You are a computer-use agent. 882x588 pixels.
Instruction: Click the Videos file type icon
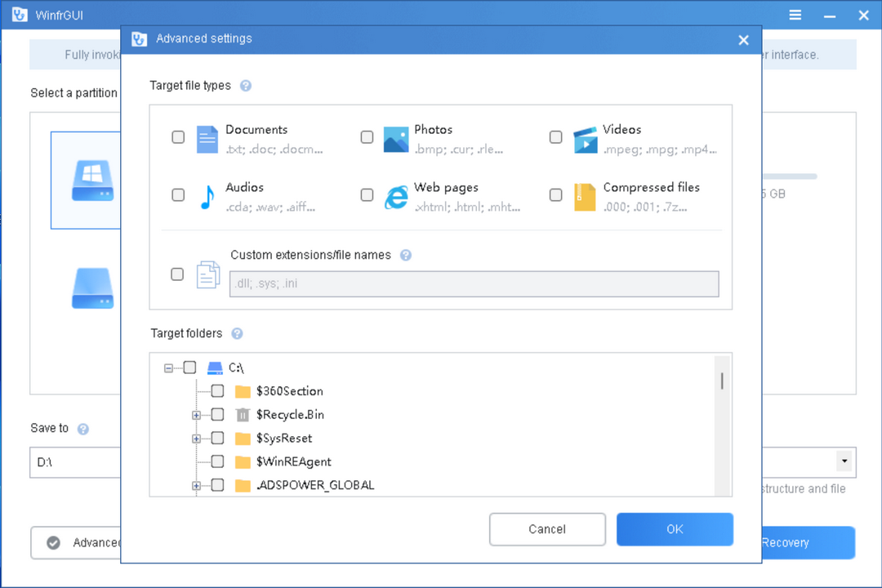point(585,140)
